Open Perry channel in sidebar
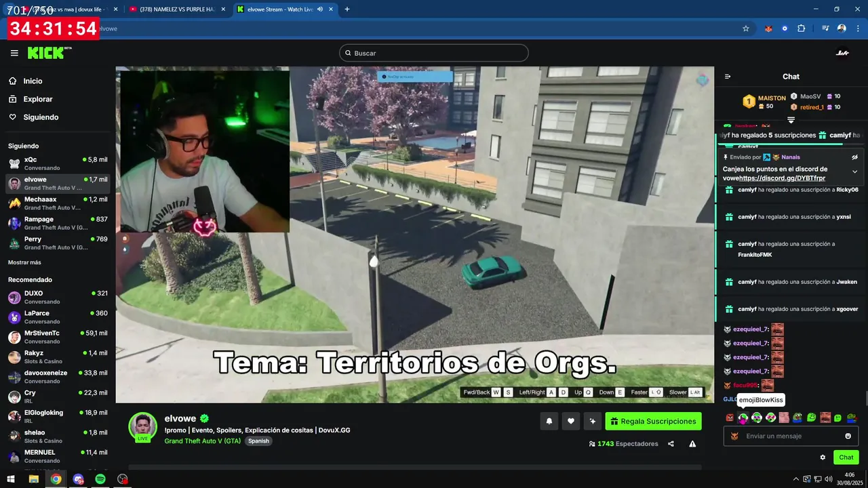868x488 pixels. pos(58,243)
